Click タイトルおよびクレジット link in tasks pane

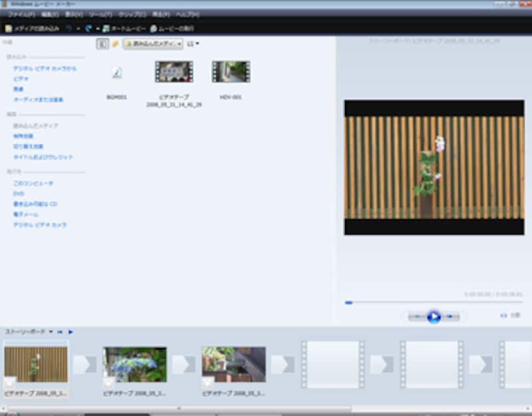[x=43, y=157]
